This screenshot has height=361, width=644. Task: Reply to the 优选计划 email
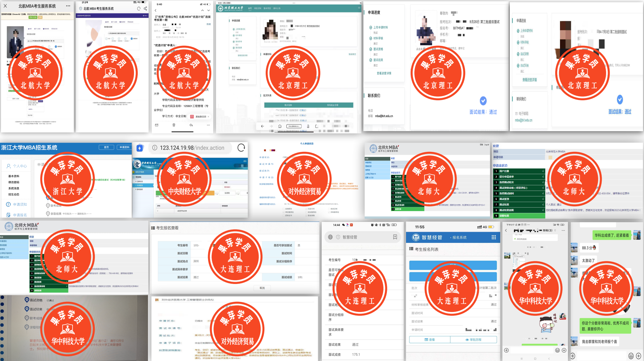pos(191,125)
